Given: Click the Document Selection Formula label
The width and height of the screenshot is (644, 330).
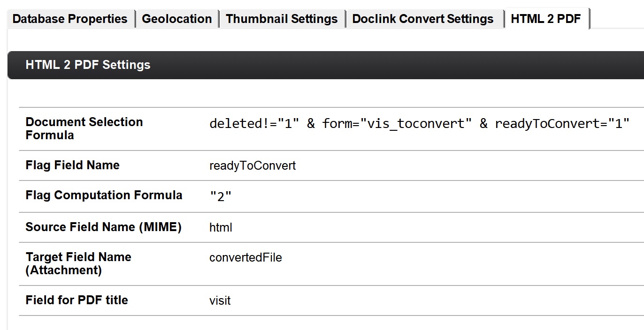Looking at the screenshot, I should point(84,128).
